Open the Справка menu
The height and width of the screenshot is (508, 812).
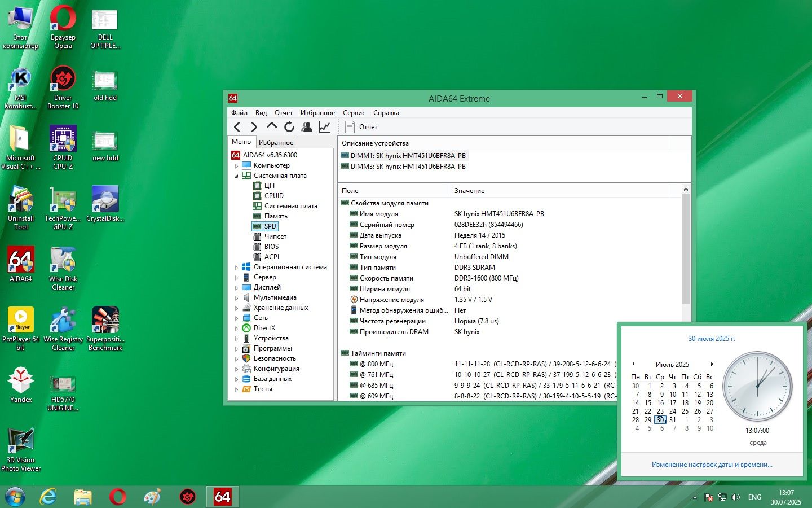(x=386, y=113)
